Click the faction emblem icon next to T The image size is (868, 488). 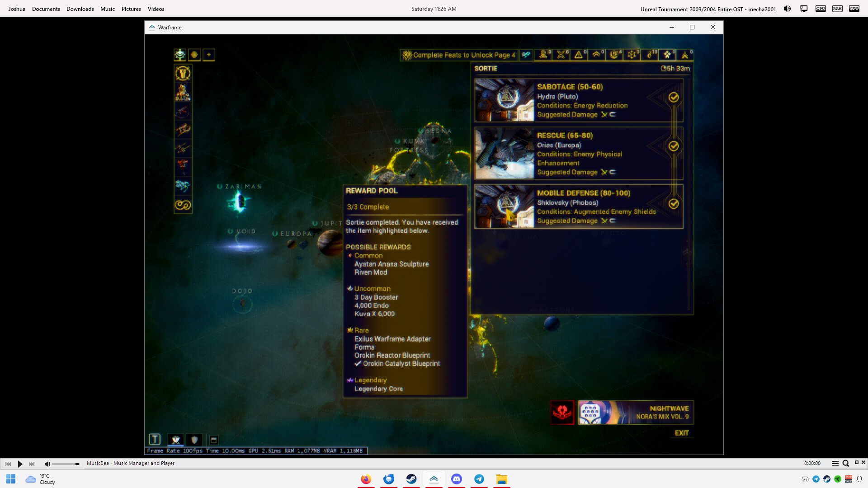click(176, 440)
